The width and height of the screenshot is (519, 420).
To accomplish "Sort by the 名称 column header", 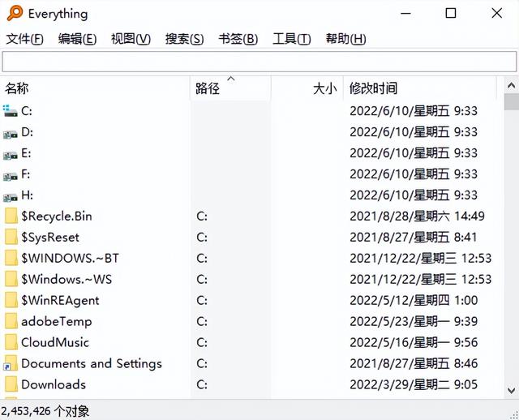I will pyautogui.click(x=95, y=88).
